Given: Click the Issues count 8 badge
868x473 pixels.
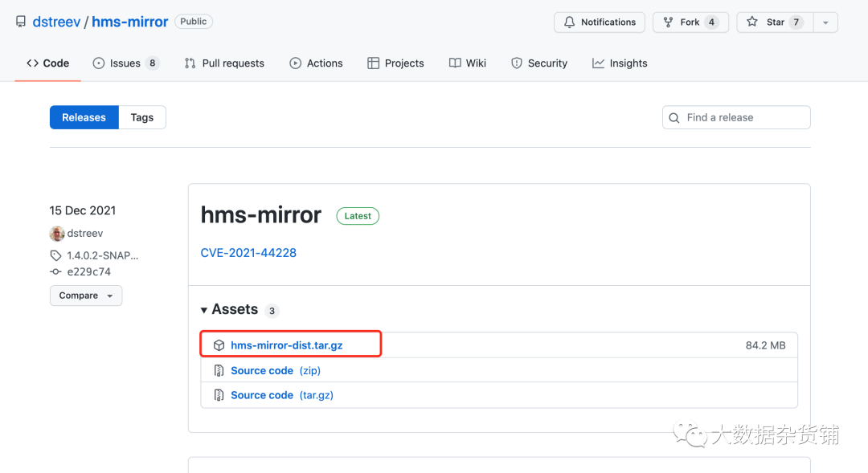Looking at the screenshot, I should pos(152,63).
